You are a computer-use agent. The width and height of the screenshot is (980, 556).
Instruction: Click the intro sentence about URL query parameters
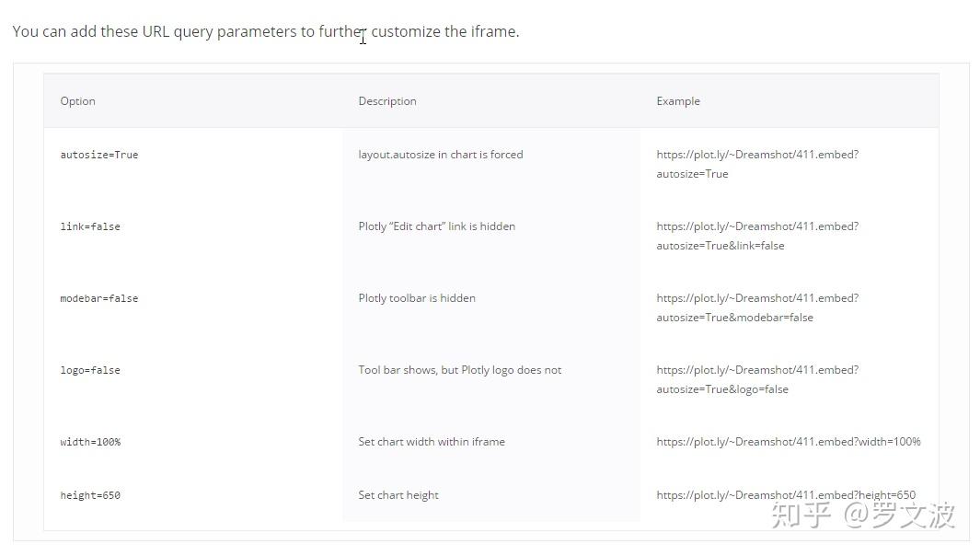266,31
